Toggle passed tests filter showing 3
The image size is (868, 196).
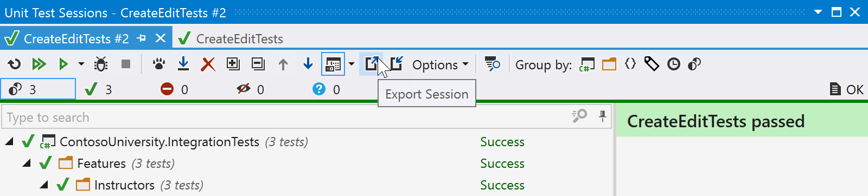tap(99, 89)
